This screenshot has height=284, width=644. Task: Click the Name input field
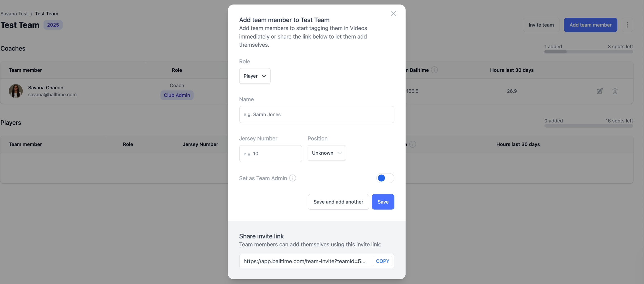(x=316, y=114)
